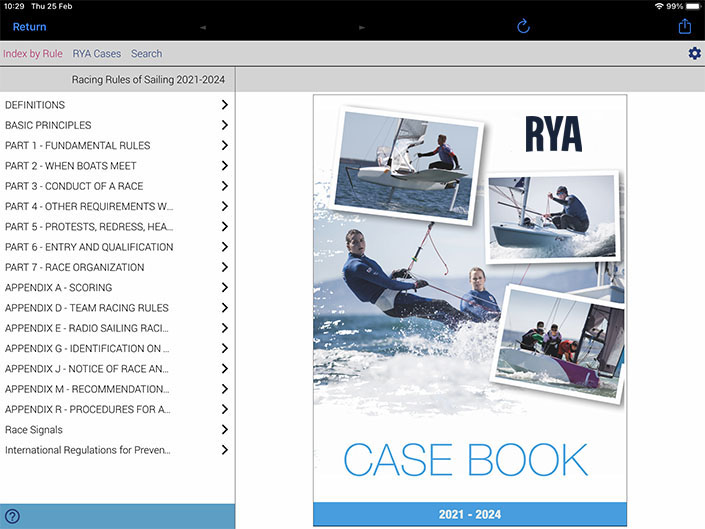
Task: Expand Appendix E Radio Sailing chevron
Action: (x=225, y=328)
